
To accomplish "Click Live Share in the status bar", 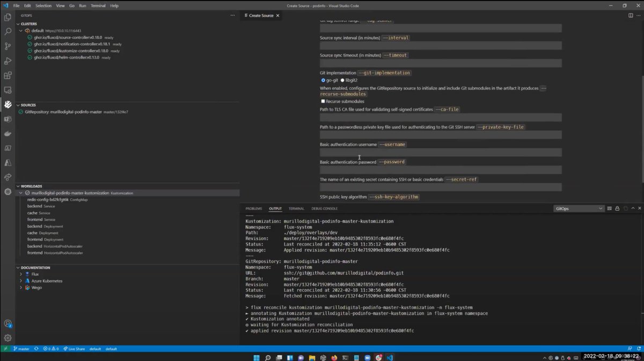I will [74, 349].
